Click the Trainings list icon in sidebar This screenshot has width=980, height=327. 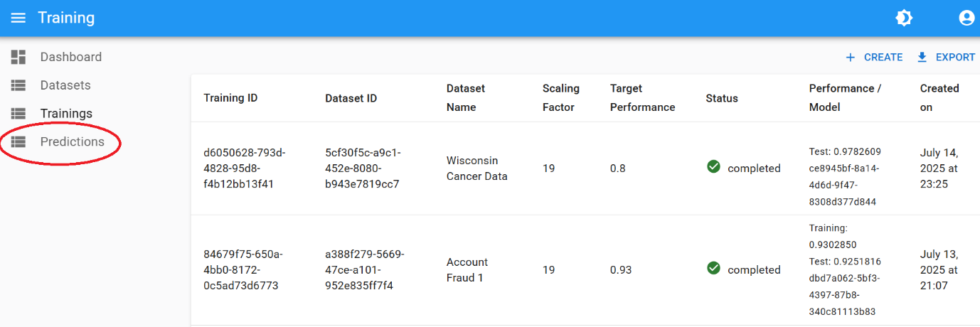[x=18, y=114]
